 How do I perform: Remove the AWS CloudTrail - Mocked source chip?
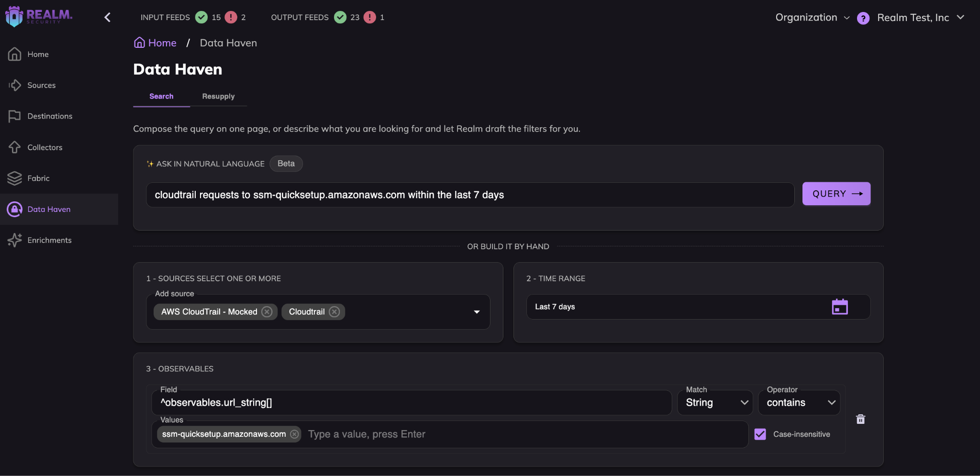pos(267,312)
